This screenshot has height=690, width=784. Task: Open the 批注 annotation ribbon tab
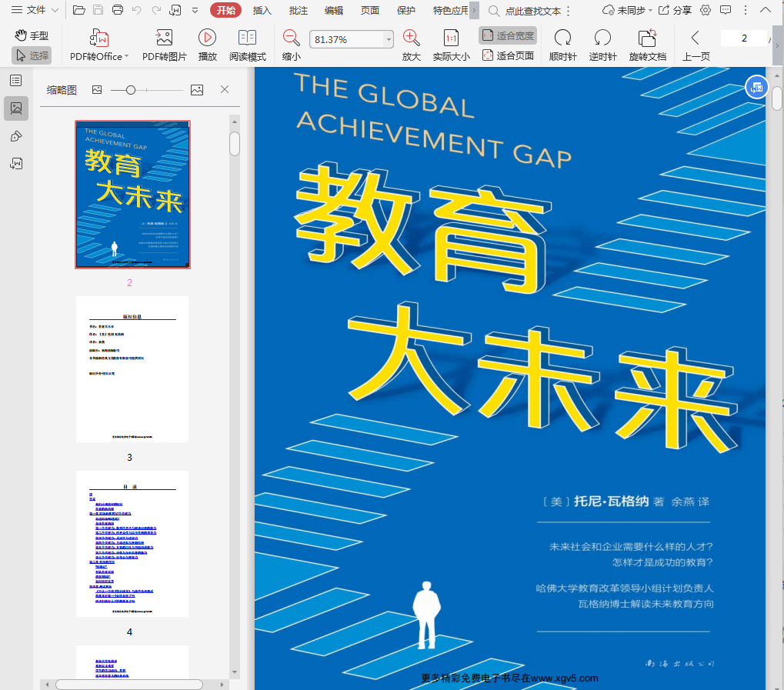(x=298, y=10)
